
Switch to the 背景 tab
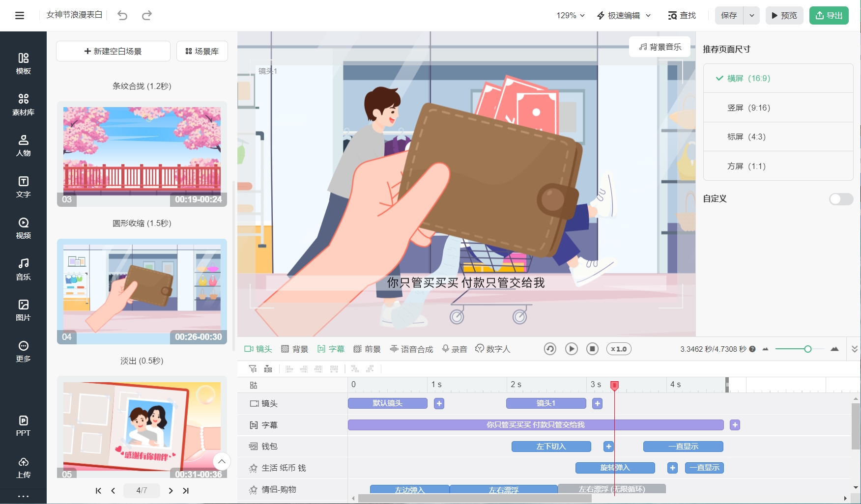click(294, 349)
